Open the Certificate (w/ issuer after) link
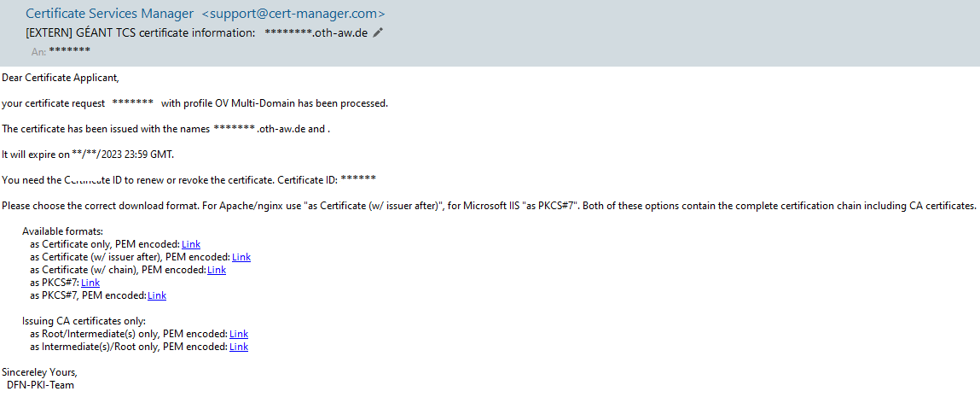 241,256
